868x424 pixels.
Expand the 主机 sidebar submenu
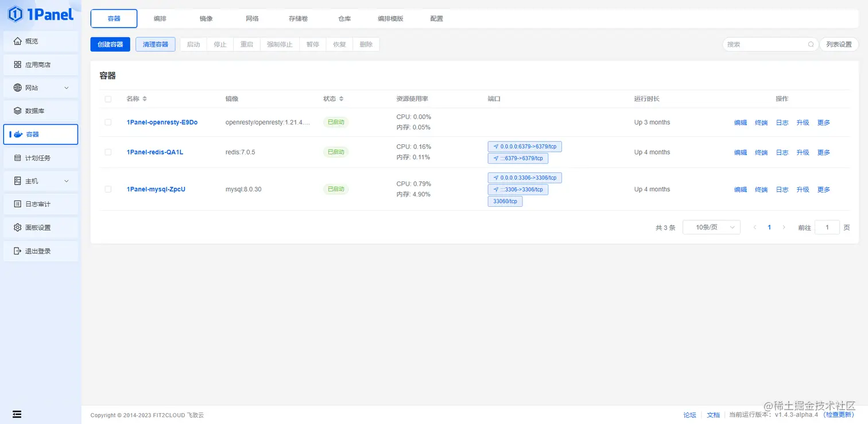66,181
